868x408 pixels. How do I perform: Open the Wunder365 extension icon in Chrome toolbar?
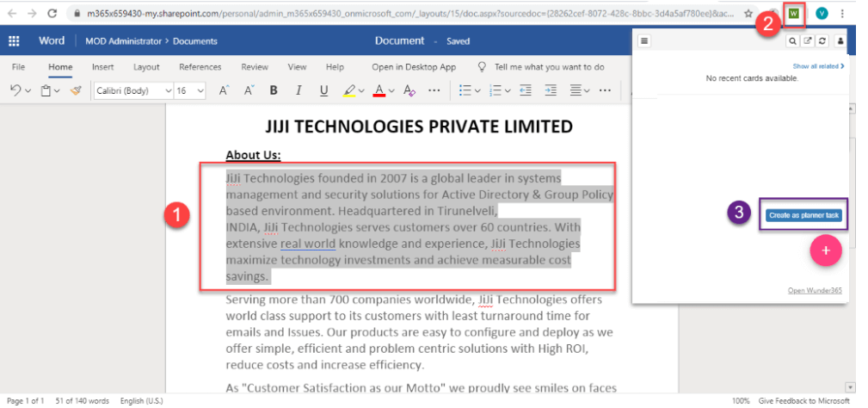794,14
